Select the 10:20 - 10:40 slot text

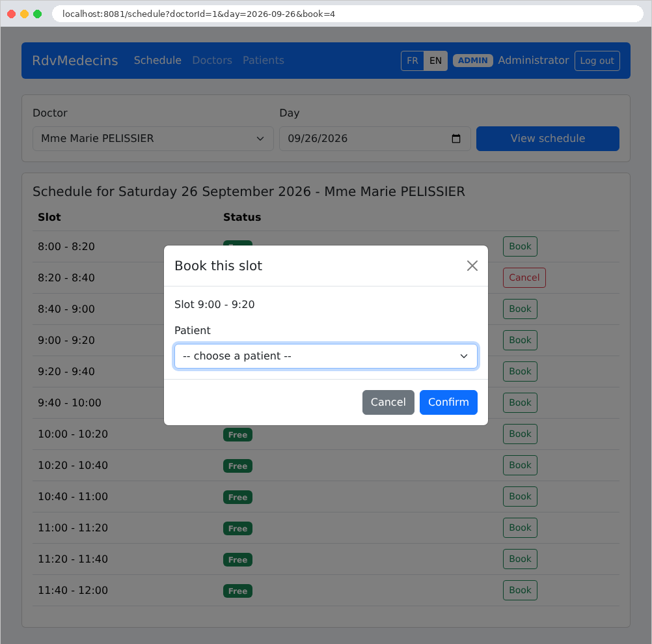(73, 465)
